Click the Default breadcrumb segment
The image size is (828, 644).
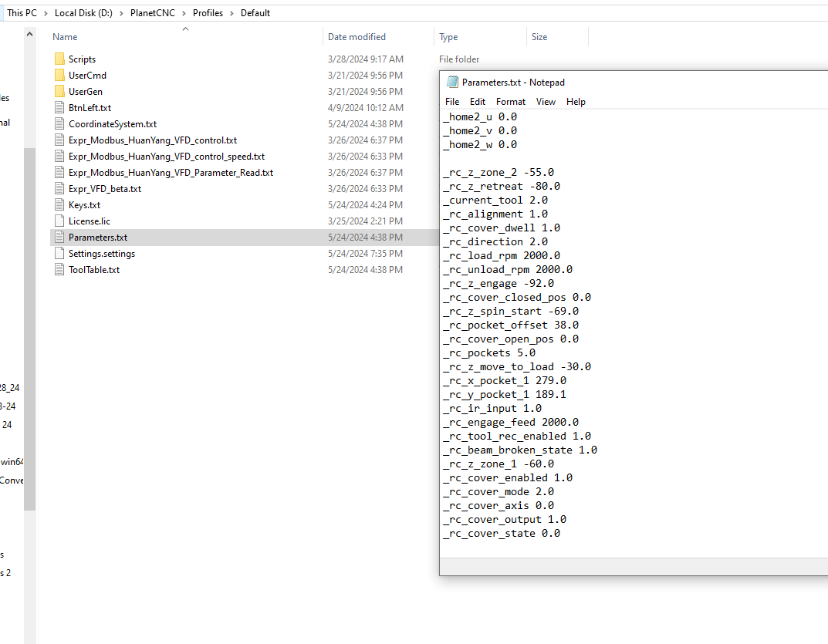pos(255,13)
